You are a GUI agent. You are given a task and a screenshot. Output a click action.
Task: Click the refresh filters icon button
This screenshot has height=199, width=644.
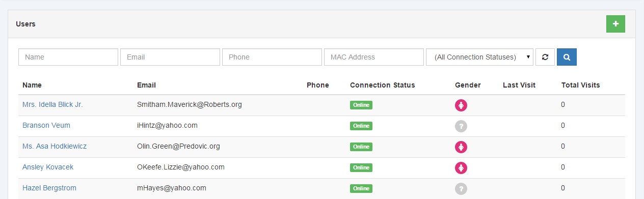coord(545,57)
